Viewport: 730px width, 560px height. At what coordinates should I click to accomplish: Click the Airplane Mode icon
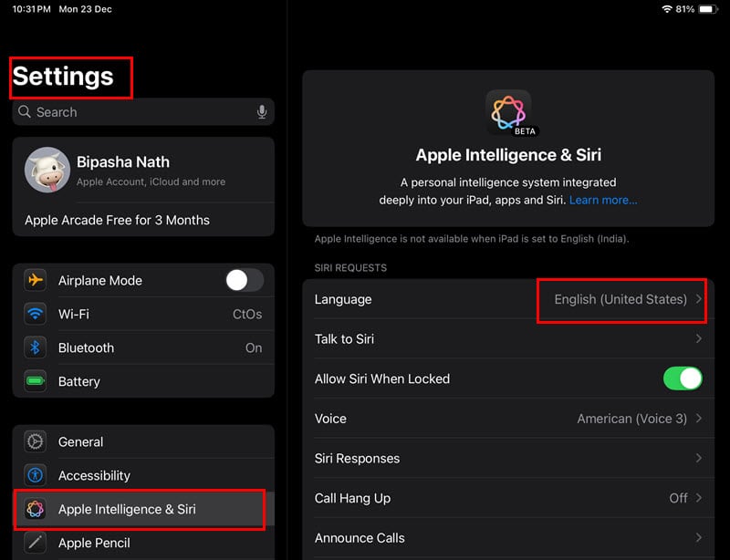(36, 280)
